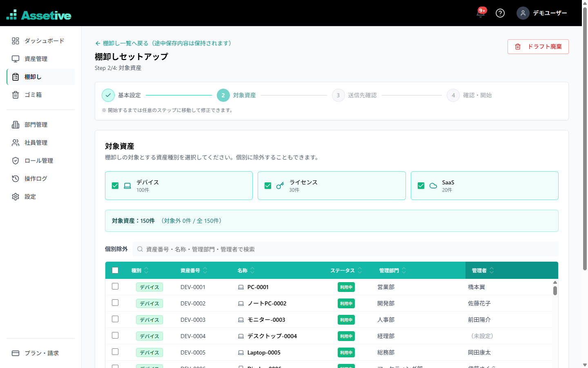Open the help question mark icon
Viewport: 588px width, 368px height.
500,13
